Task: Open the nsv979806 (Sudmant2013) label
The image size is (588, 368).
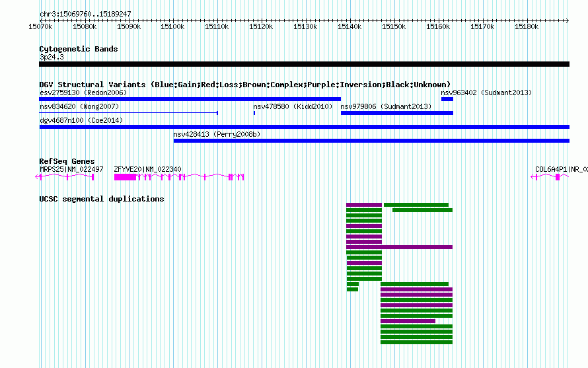Action: tap(386, 106)
